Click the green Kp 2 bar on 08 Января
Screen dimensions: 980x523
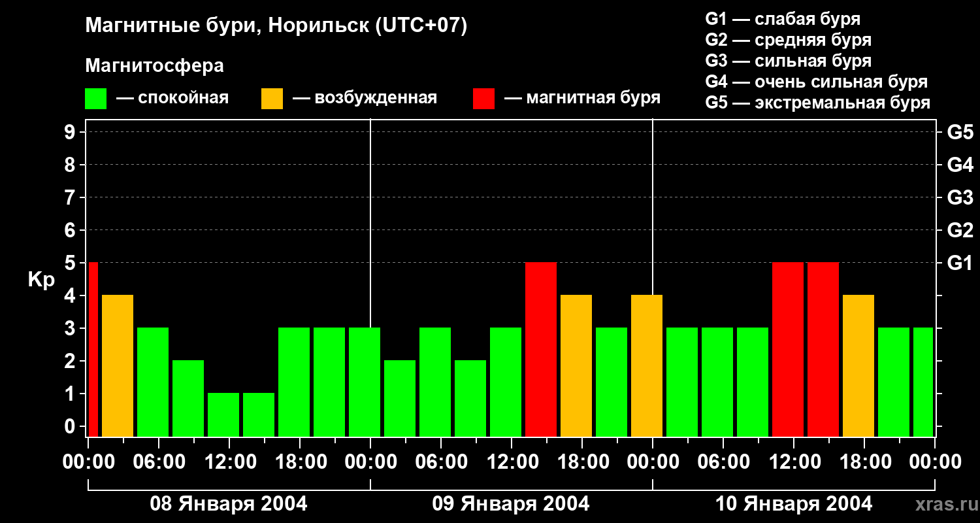point(188,398)
